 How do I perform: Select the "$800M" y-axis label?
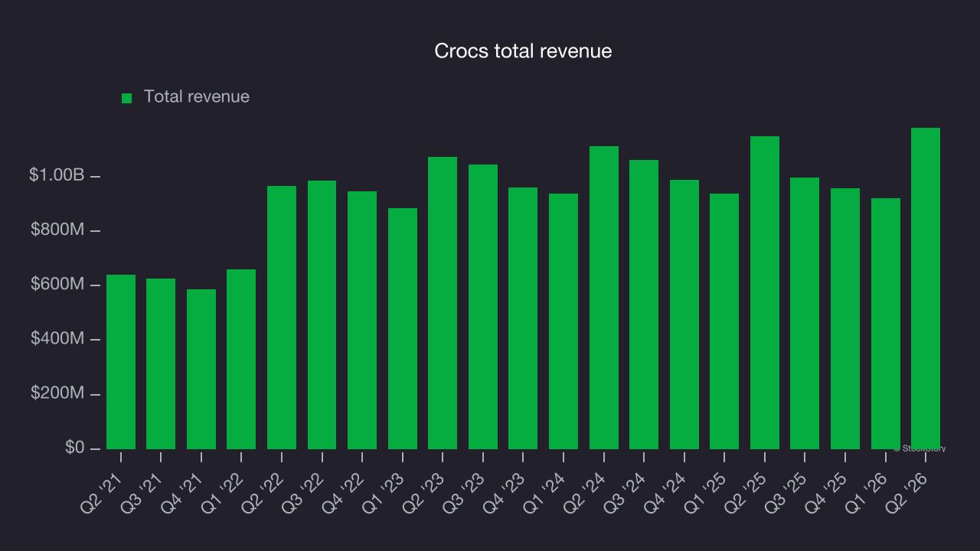57,230
